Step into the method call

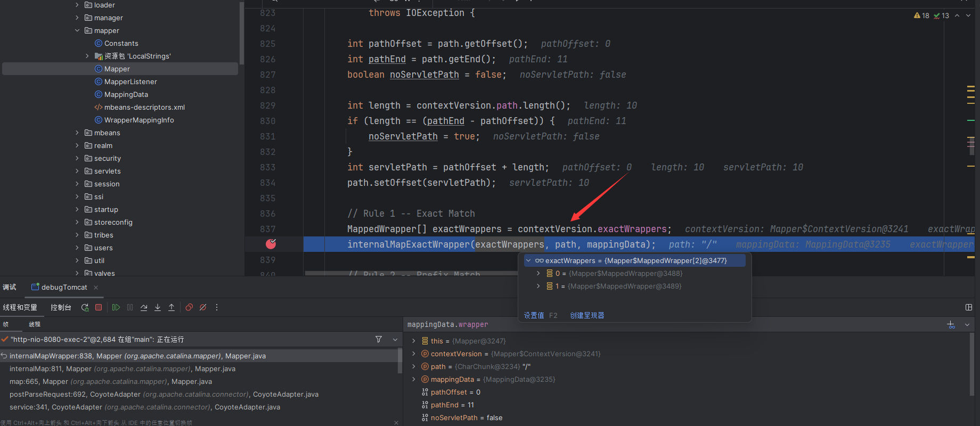click(158, 307)
